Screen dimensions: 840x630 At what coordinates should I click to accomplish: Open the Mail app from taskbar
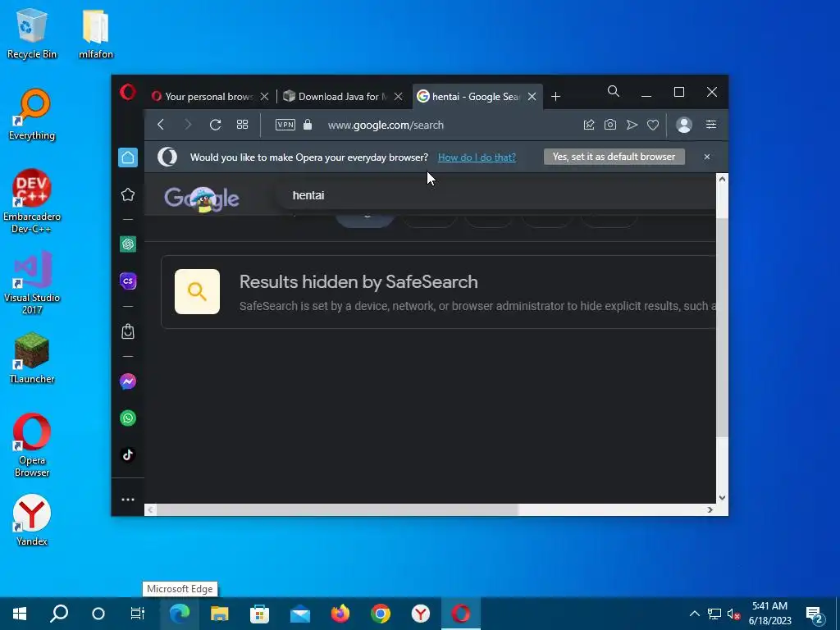pos(300,614)
